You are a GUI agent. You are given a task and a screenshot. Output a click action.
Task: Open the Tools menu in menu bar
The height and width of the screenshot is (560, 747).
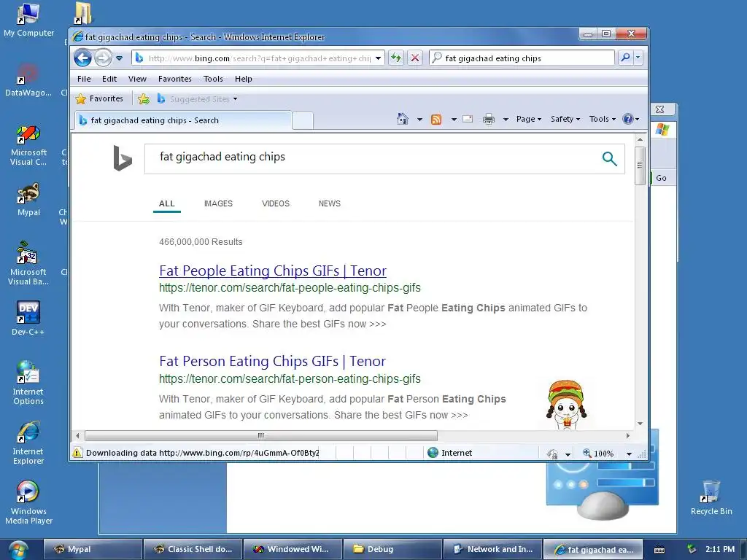(213, 79)
